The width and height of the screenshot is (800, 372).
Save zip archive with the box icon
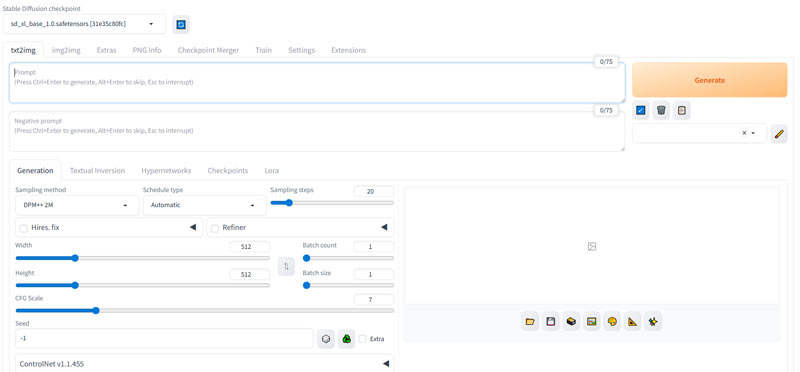click(571, 321)
